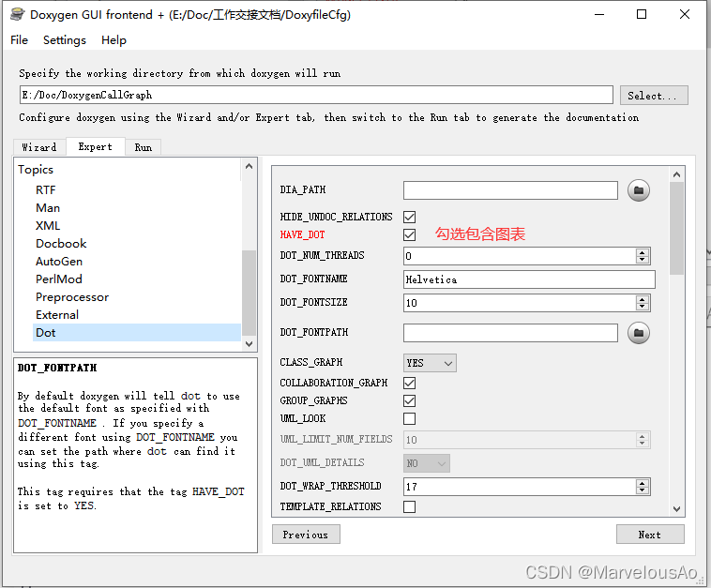Disable the GROUP_GRAPHS checkbox

pos(410,400)
